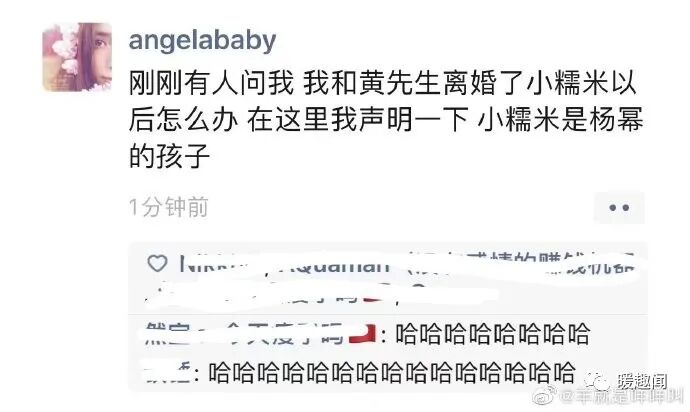Image resolution: width=690 pixels, height=412 pixels.
Task: Open the second commenter's blurred name
Action: click(x=168, y=373)
